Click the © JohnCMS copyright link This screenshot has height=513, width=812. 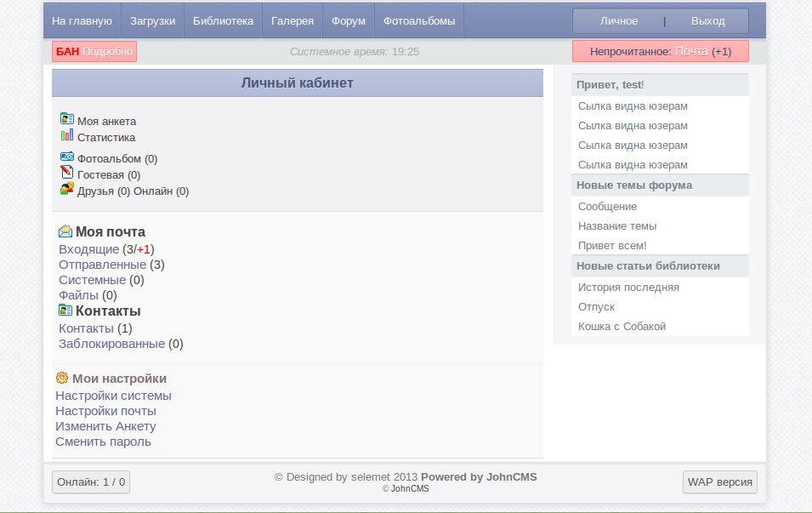[406, 488]
